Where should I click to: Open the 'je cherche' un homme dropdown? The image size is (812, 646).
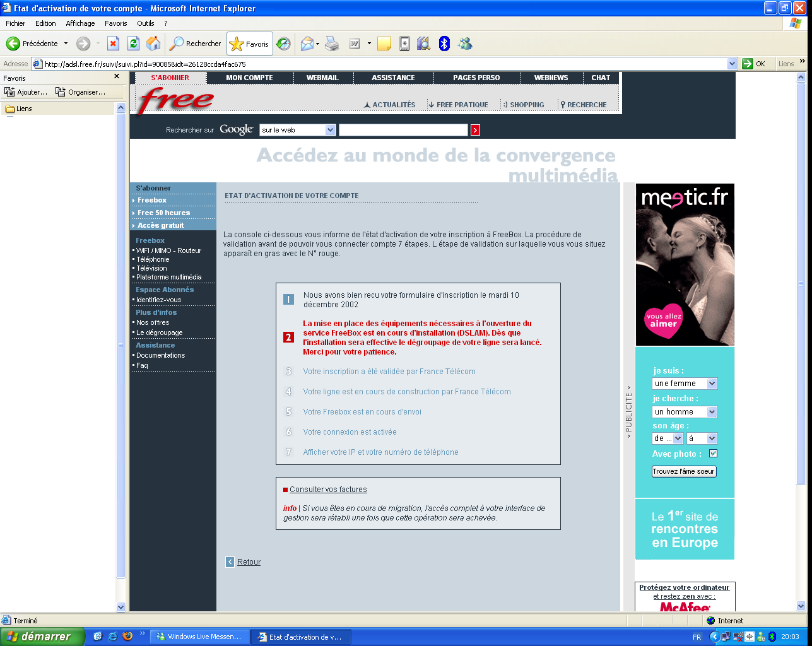pos(685,412)
